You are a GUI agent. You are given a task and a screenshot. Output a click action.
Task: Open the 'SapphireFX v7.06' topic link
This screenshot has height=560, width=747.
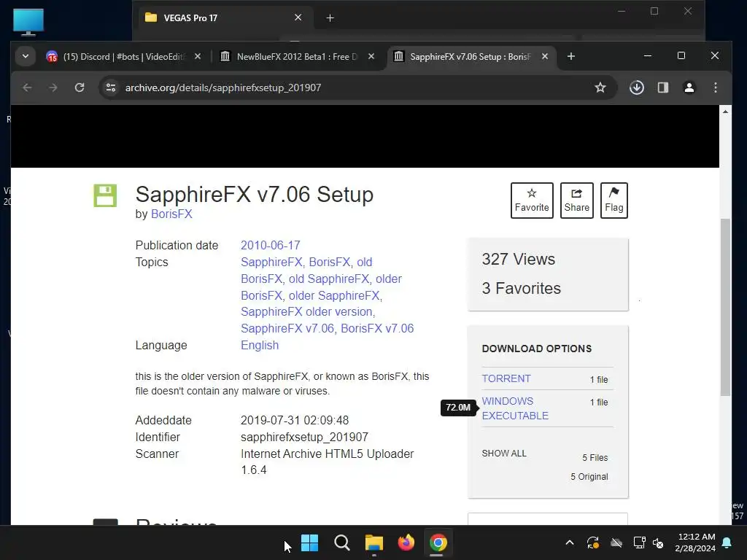click(287, 328)
